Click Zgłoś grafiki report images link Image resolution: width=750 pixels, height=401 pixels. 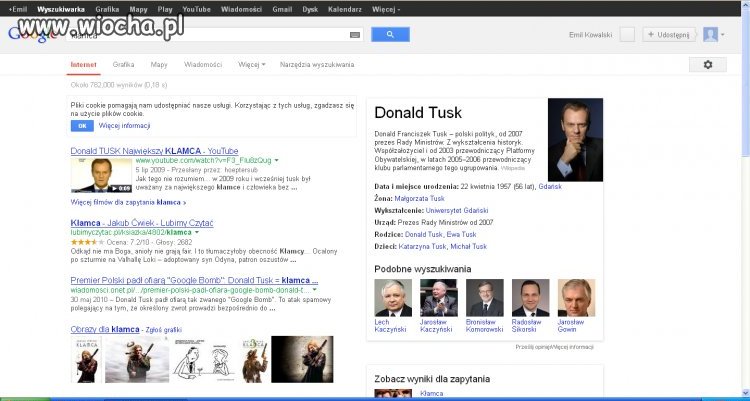coord(164,330)
